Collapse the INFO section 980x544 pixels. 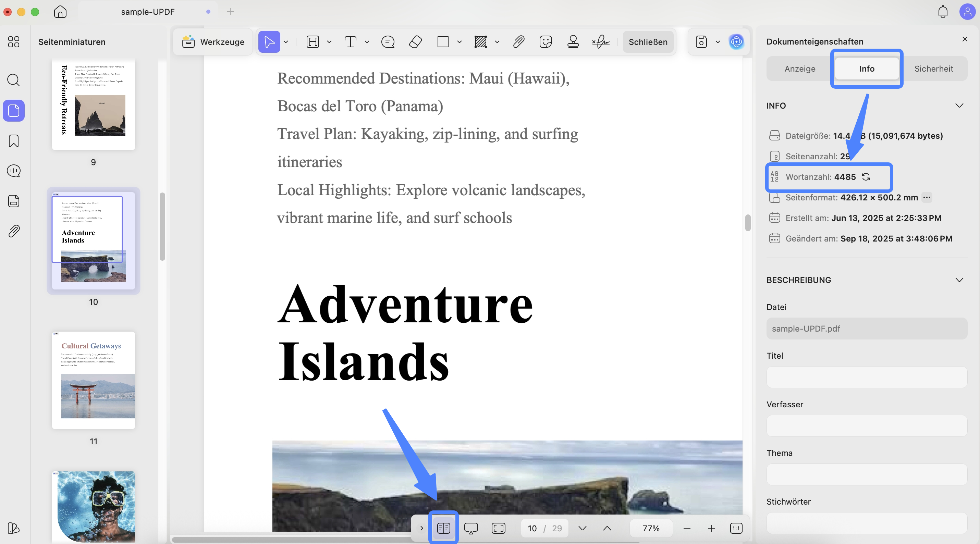(959, 106)
